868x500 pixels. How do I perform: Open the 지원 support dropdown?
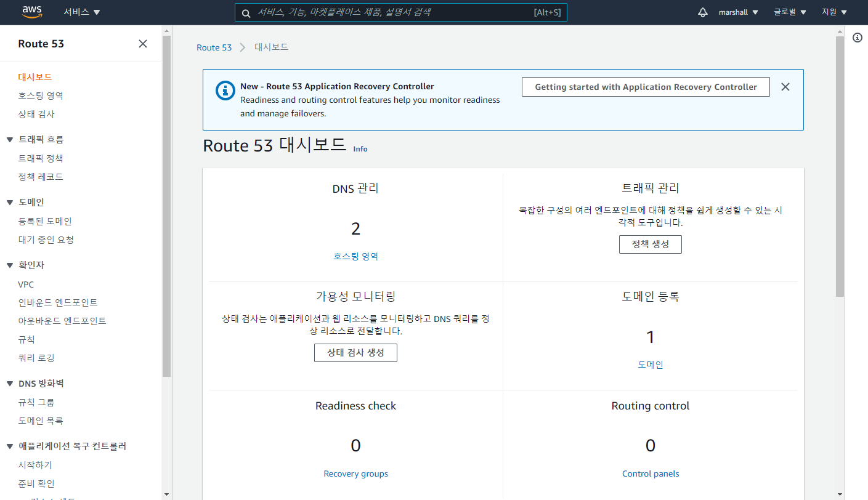[835, 12]
